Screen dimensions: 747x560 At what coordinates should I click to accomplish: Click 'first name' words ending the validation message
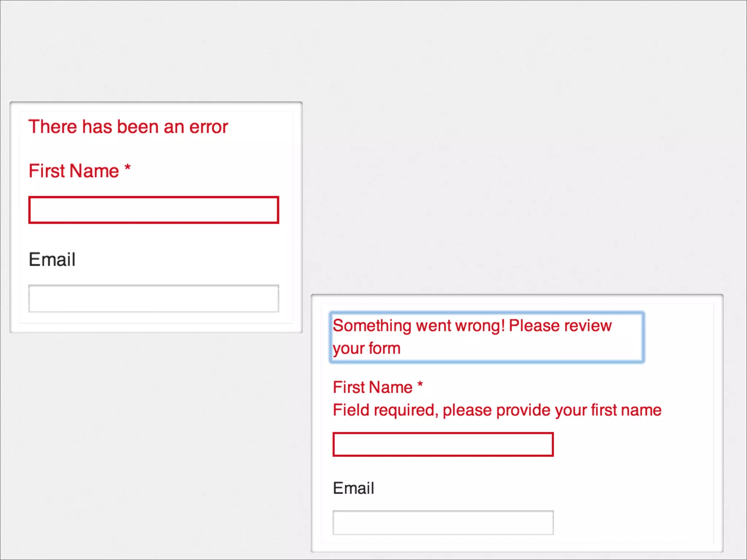(626, 410)
